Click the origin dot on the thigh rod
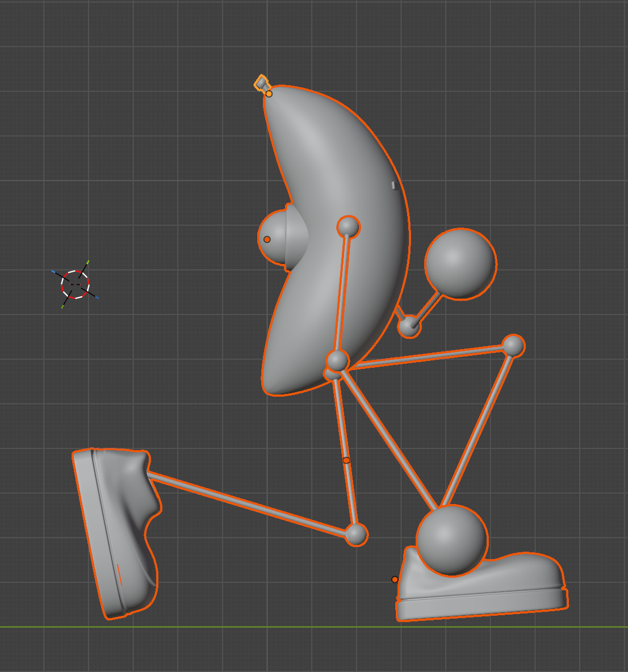 [x=346, y=460]
